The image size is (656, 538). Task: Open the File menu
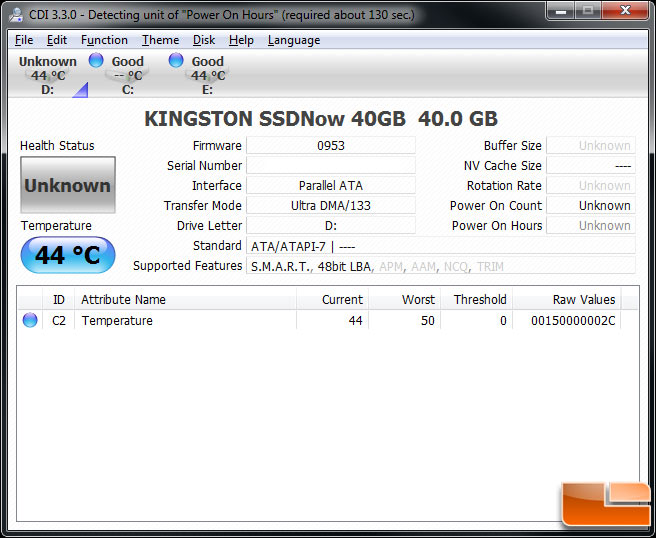[x=24, y=40]
